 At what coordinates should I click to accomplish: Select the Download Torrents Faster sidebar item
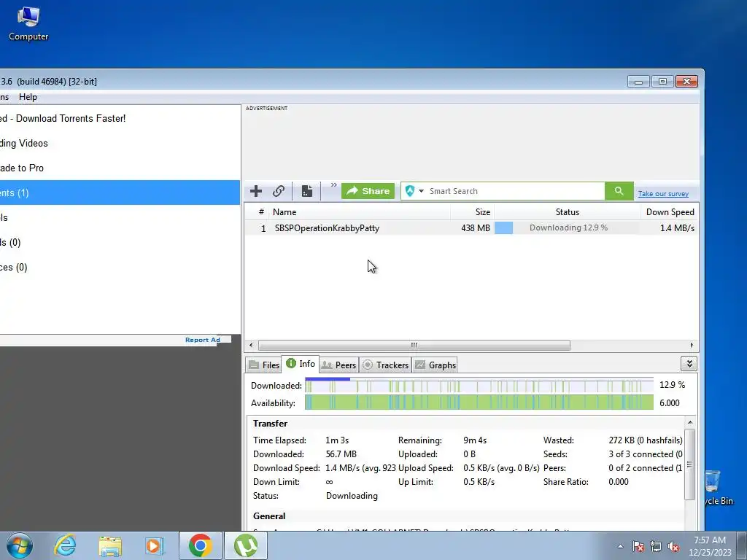pyautogui.click(x=120, y=119)
